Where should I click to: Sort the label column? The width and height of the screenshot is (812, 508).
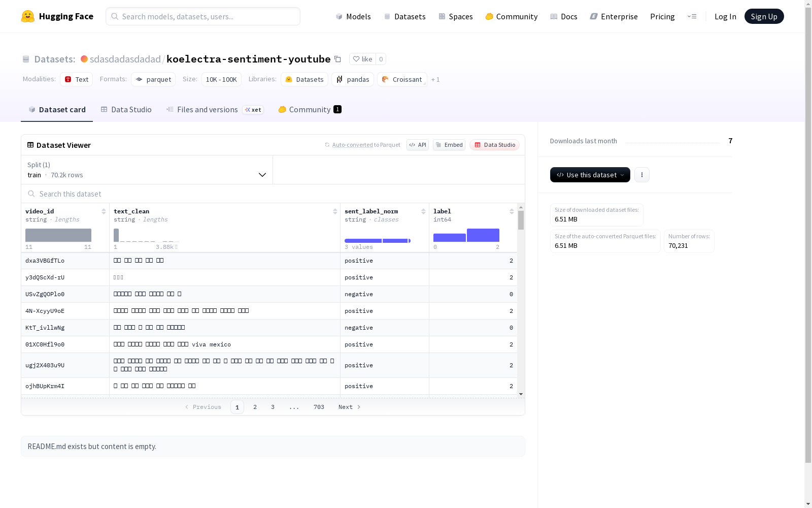click(x=512, y=211)
